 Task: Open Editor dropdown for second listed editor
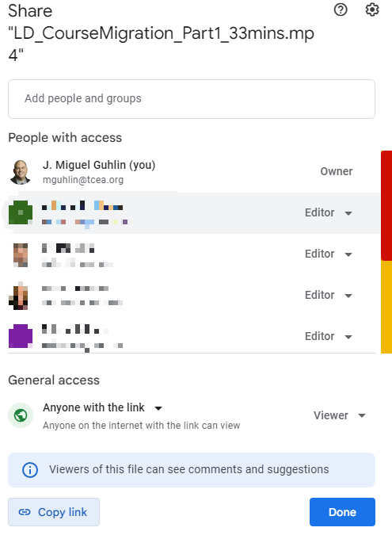pyautogui.click(x=329, y=254)
